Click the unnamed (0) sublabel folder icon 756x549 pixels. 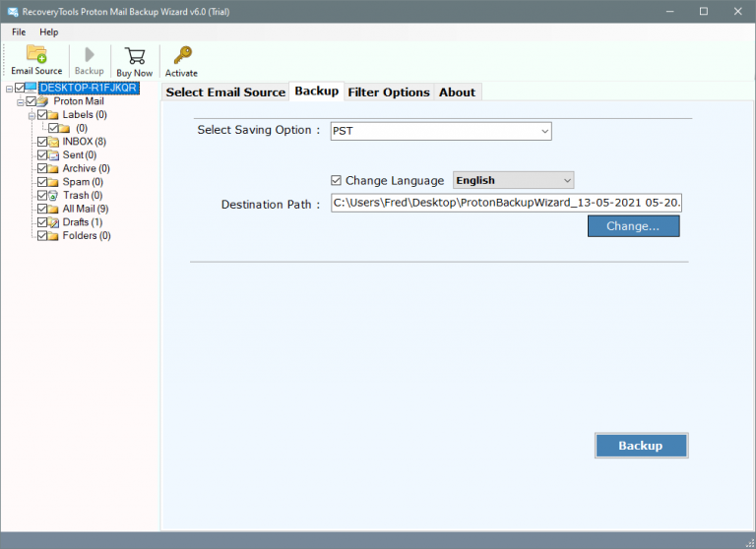coord(64,128)
